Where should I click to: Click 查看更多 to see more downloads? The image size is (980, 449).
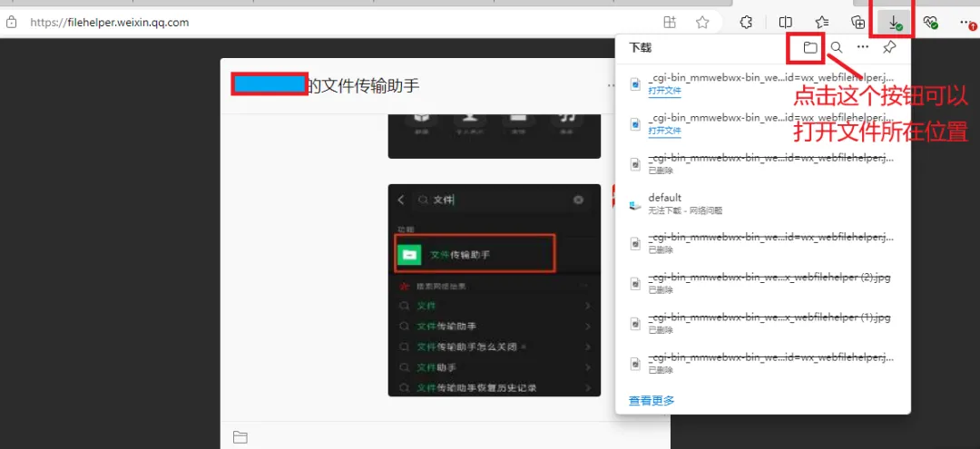pyautogui.click(x=652, y=400)
